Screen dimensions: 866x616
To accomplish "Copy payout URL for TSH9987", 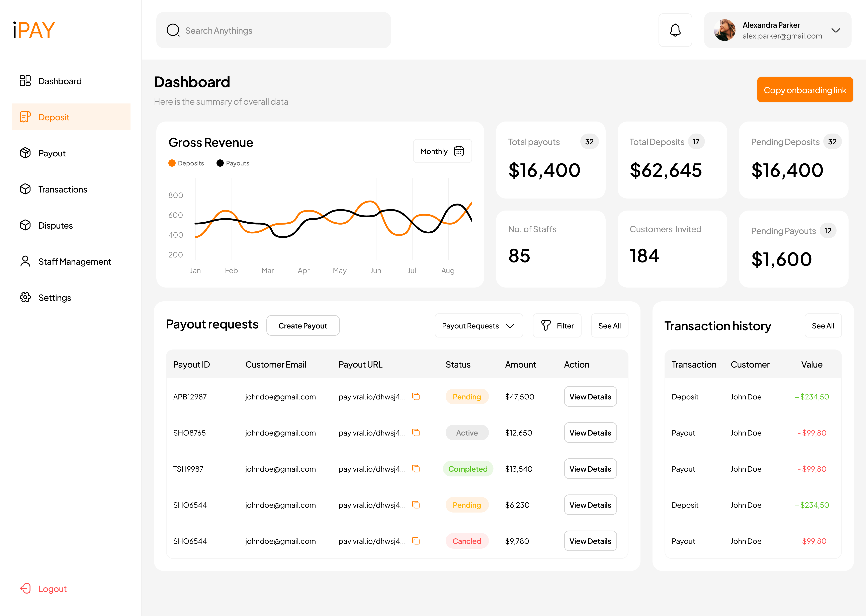I will pyautogui.click(x=416, y=468).
